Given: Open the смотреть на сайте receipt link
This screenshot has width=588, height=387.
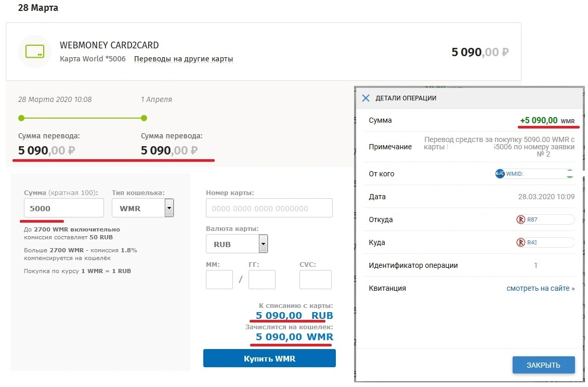Looking at the screenshot, I should (x=540, y=288).
